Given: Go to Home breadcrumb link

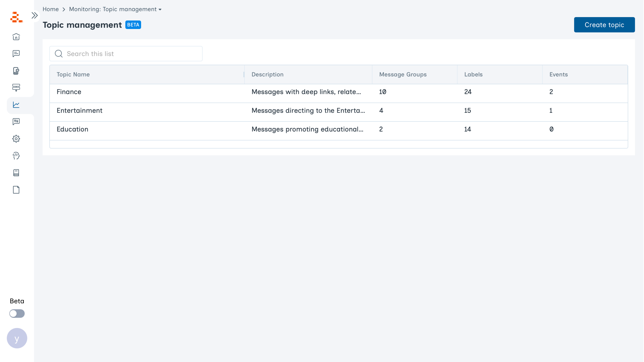Looking at the screenshot, I should point(50,9).
